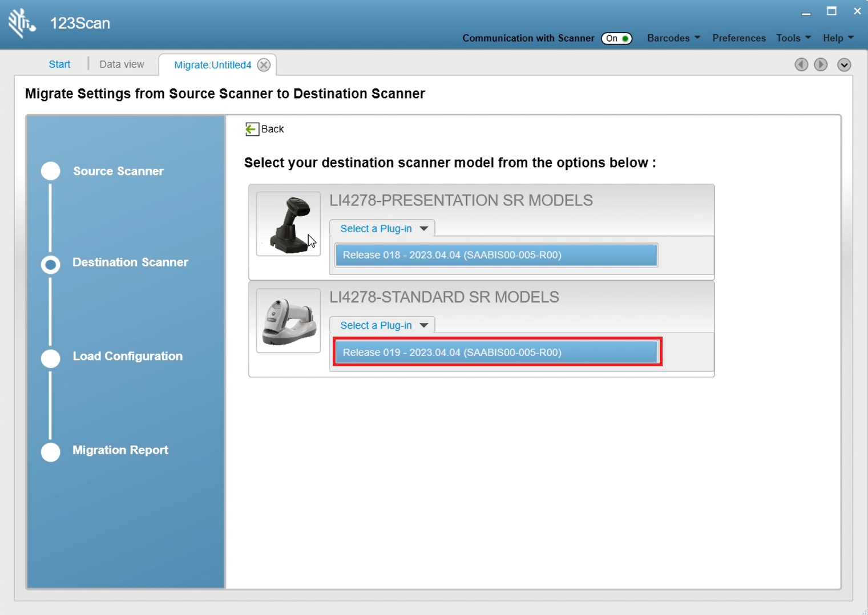
Task: Open the tab list down-chevron button
Action: [x=844, y=64]
